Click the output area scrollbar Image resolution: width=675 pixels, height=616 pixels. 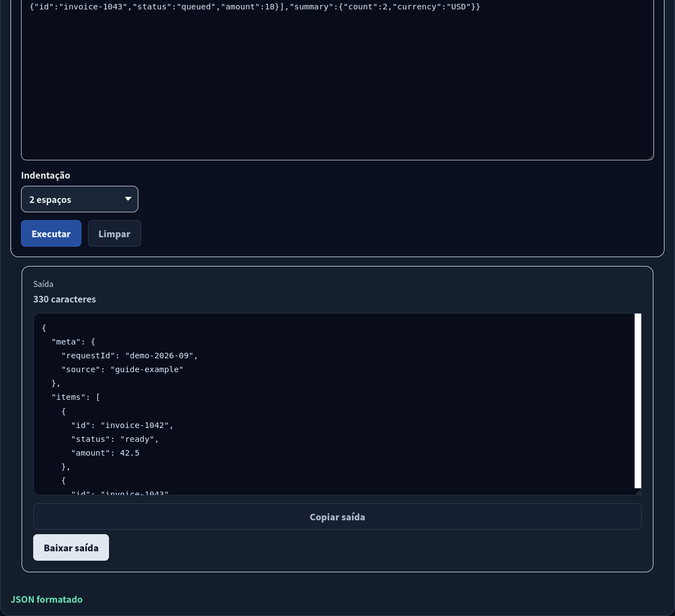[638, 401]
